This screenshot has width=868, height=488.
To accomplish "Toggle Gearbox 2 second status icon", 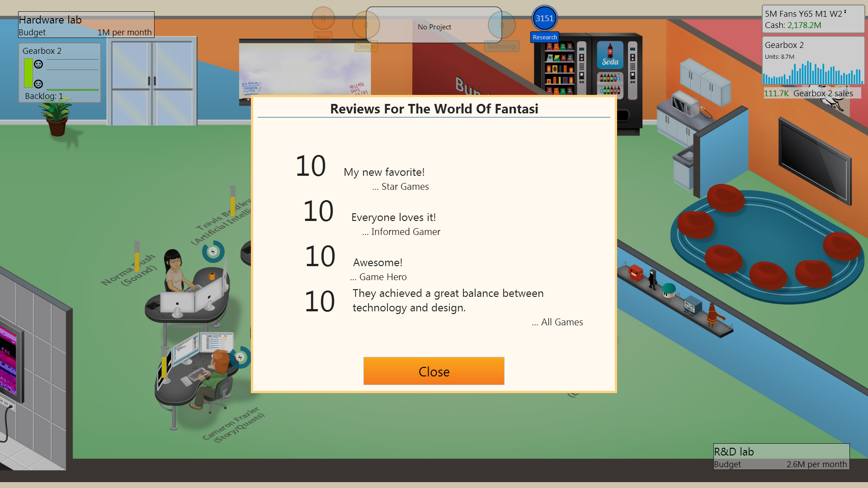I will pyautogui.click(x=39, y=84).
